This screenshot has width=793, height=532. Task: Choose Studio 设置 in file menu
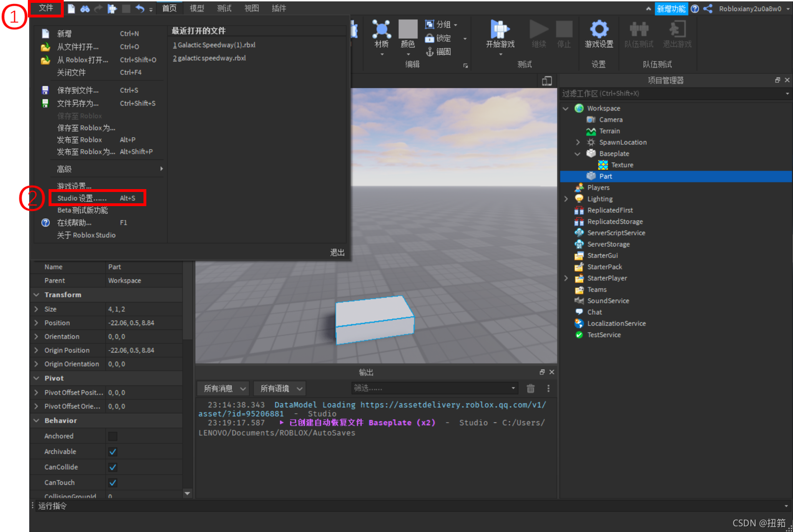(98, 198)
